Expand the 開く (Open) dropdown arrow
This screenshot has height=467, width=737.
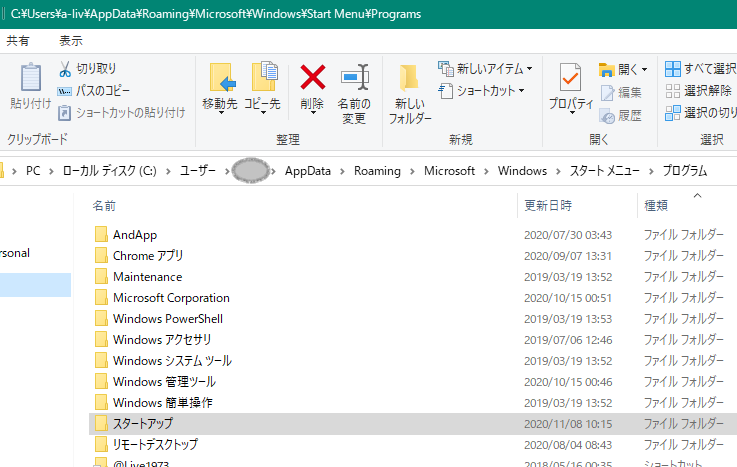(x=644, y=69)
